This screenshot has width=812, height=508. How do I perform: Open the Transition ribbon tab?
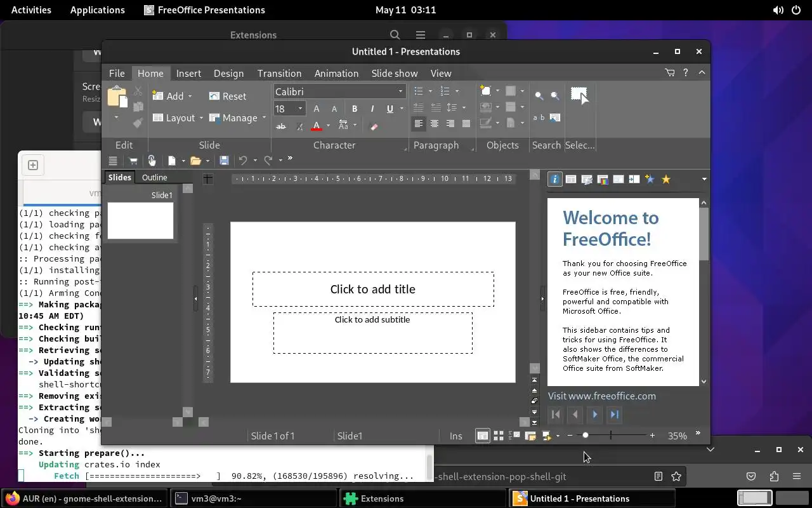tap(279, 73)
